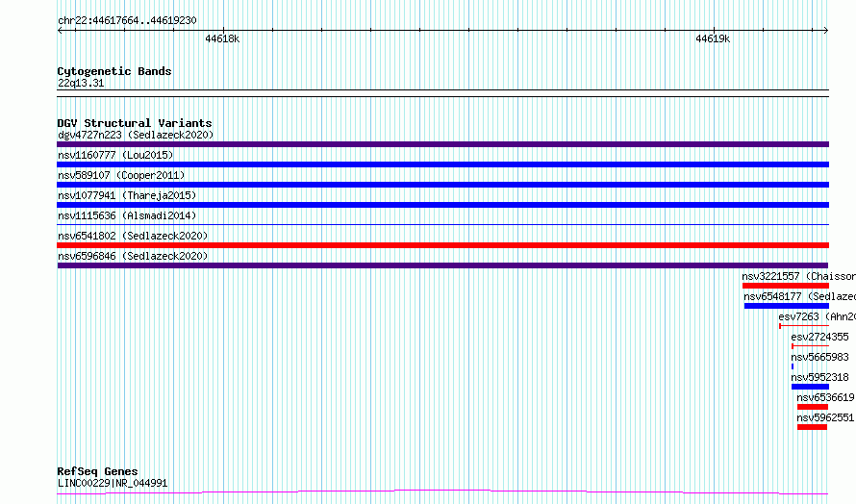Click variant label nsv3221557 (Chaisson)
This screenshot has width=856, height=504.
point(798,276)
